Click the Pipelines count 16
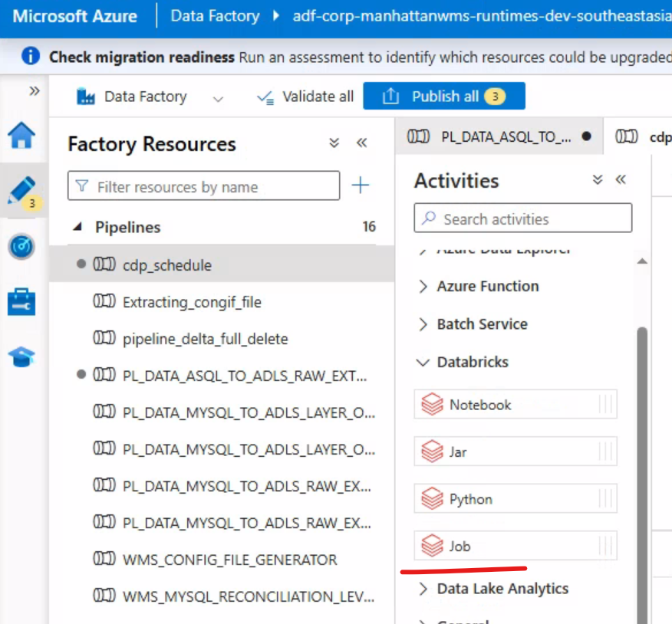Viewport: 672px width, 624px height. (x=369, y=227)
